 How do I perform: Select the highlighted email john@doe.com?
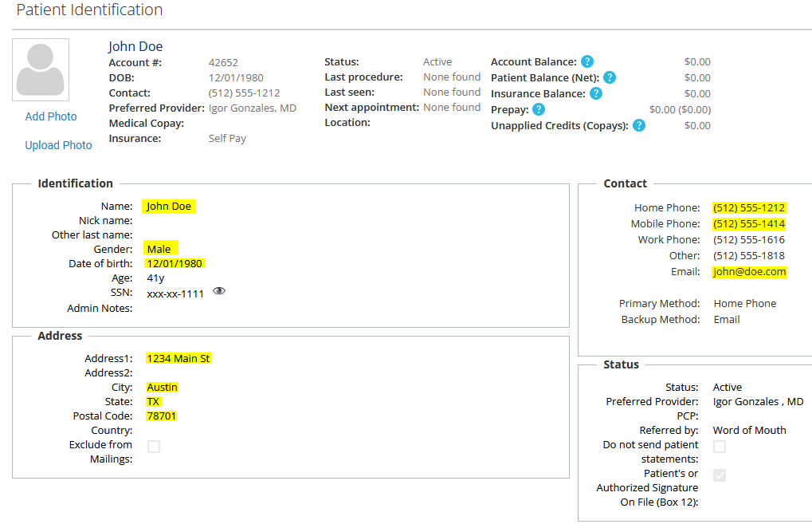(749, 272)
